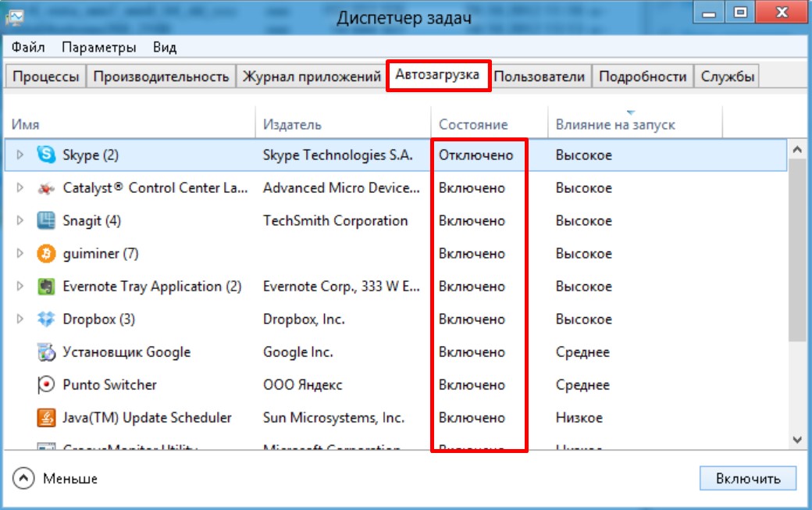Collapse details with the Меньше arrow icon

click(23, 479)
